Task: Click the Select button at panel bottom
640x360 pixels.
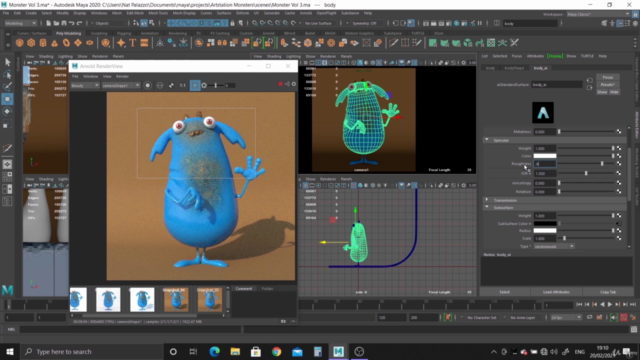Action: [x=504, y=292]
